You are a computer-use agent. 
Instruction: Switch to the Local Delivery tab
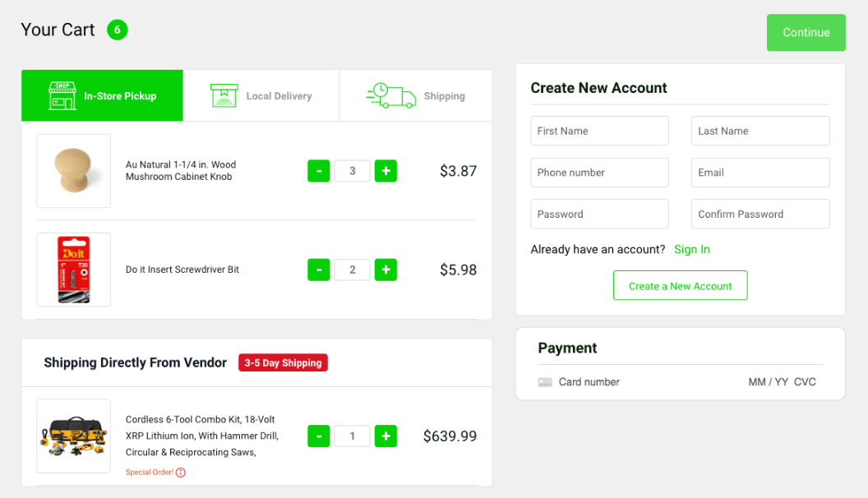click(261, 96)
